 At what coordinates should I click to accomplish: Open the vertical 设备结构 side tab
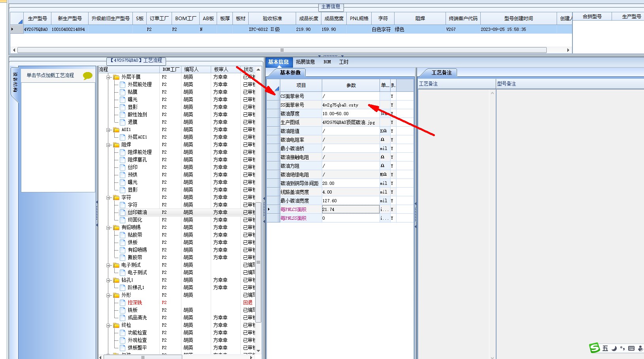click(x=14, y=83)
